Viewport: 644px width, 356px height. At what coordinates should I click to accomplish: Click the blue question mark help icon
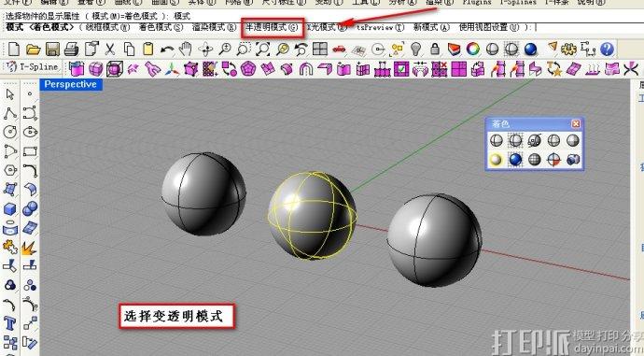pyautogui.click(x=607, y=50)
